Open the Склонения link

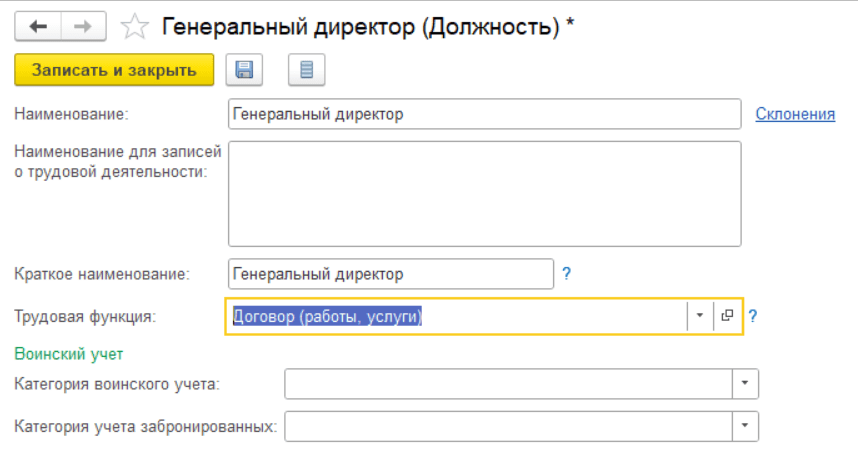795,114
